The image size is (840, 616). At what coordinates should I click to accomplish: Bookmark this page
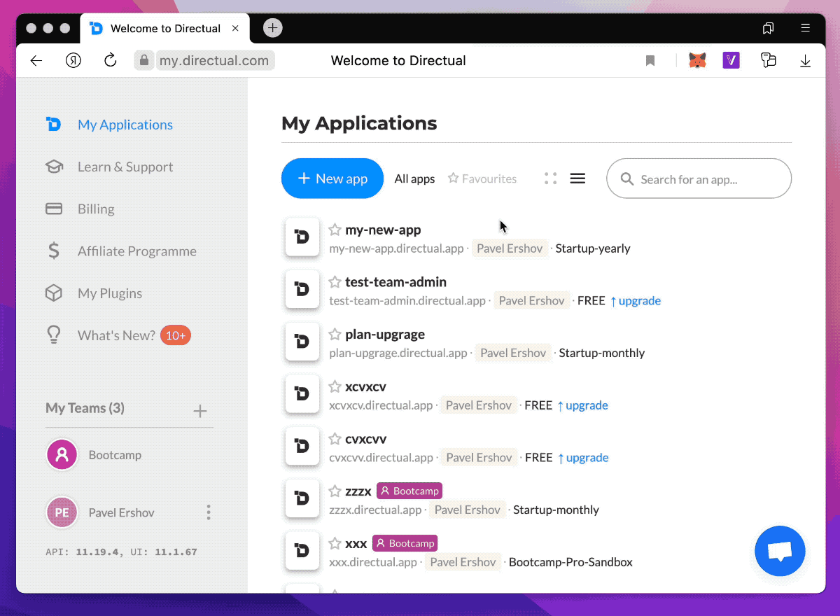pyautogui.click(x=650, y=61)
